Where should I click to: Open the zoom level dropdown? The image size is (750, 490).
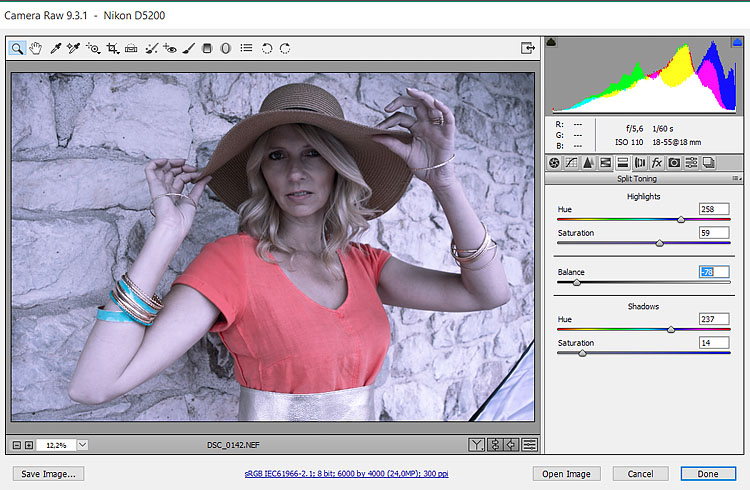81,444
